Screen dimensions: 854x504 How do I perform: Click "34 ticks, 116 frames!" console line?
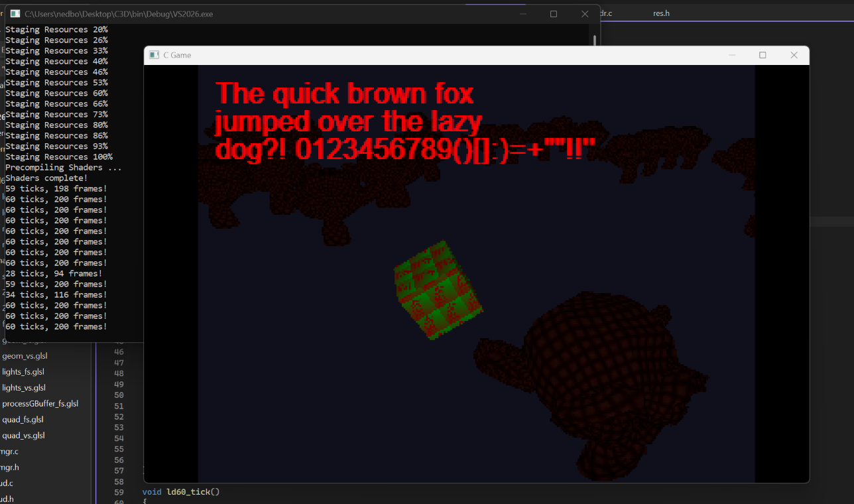tap(56, 294)
